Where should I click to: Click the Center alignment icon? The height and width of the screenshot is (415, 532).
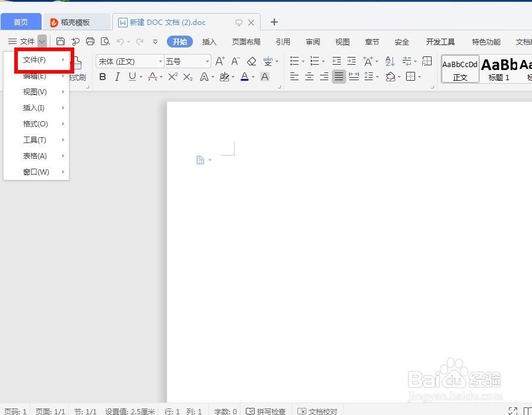(x=309, y=77)
